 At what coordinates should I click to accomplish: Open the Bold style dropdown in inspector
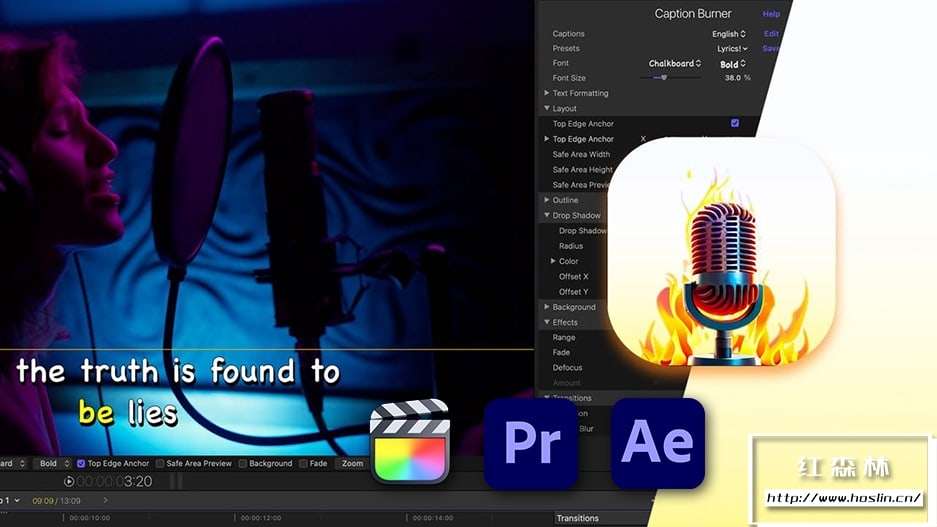[733, 64]
